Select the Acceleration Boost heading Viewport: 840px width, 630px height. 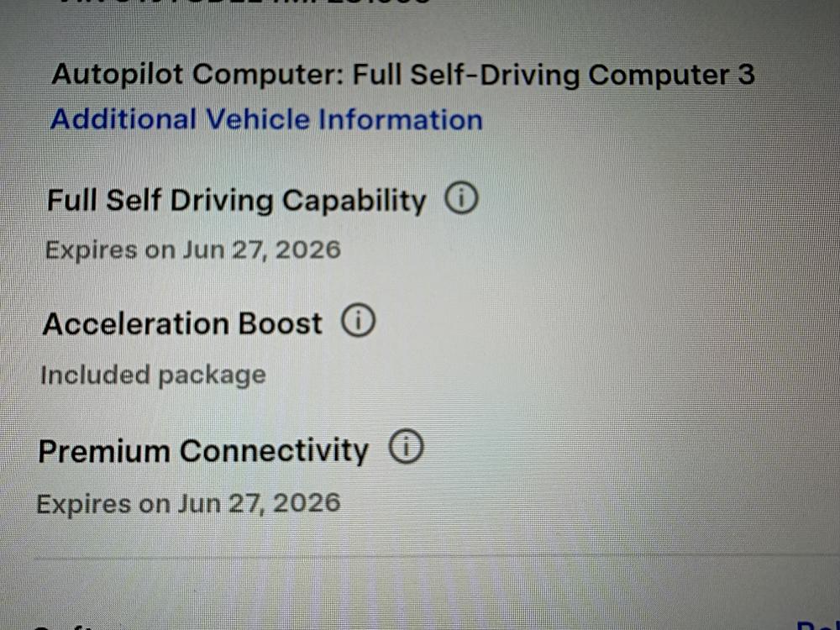pyautogui.click(x=182, y=323)
